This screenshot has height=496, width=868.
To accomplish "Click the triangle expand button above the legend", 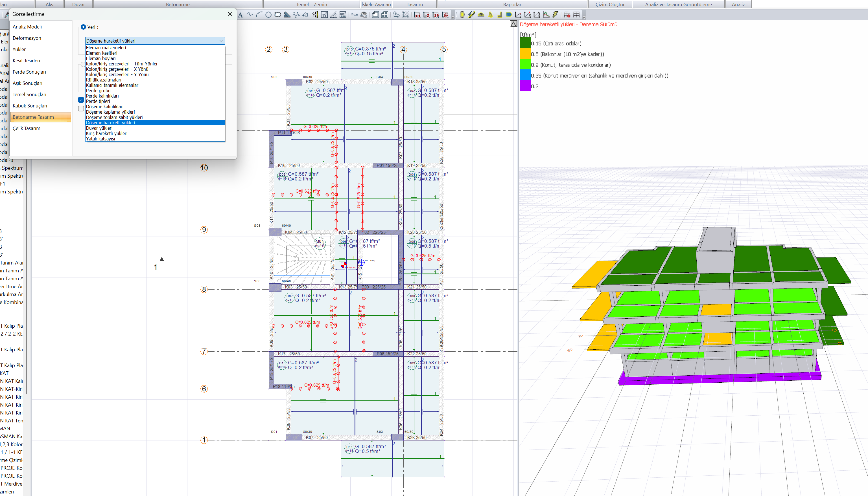I will pyautogui.click(x=513, y=24).
